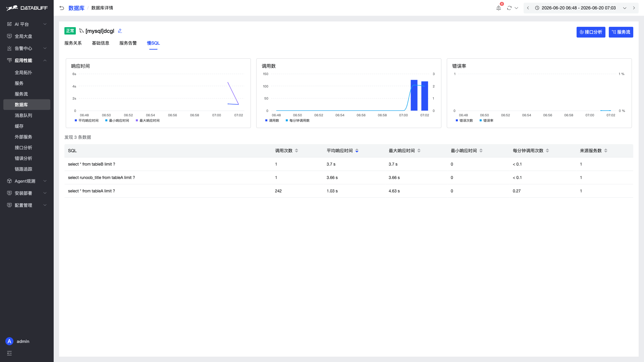644x362 pixels.
Task: Toggle 错误率 legend series
Action: pos(486,121)
